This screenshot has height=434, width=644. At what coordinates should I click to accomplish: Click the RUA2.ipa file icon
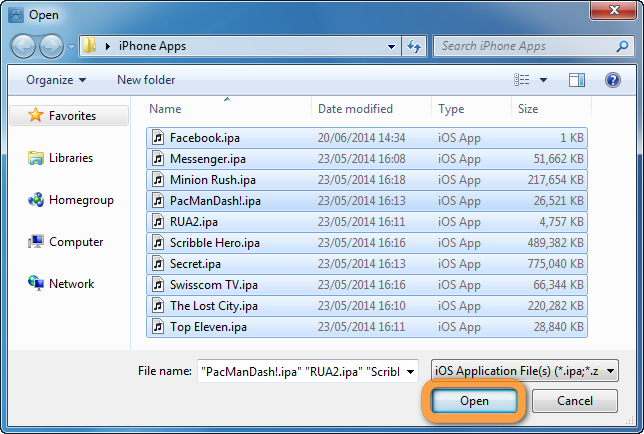pyautogui.click(x=158, y=221)
